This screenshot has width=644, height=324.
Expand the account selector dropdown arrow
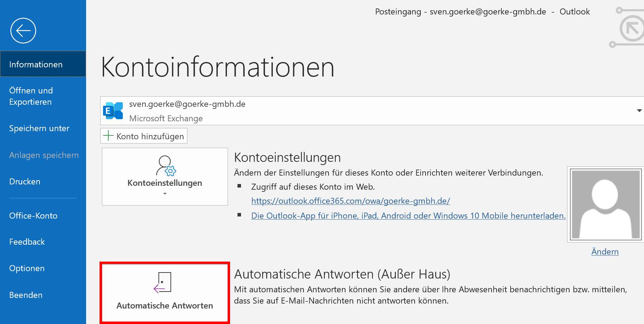click(x=639, y=111)
